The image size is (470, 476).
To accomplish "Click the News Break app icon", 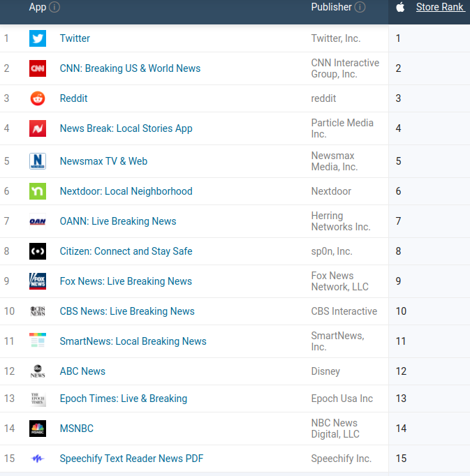I will coord(38,128).
